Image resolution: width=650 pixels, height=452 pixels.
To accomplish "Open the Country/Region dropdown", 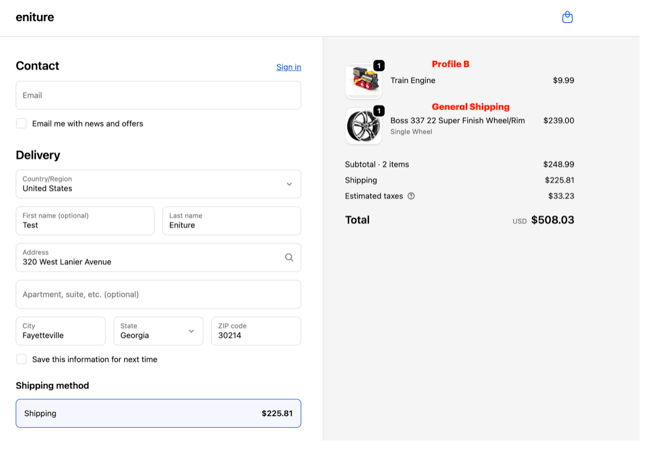I will [x=158, y=184].
